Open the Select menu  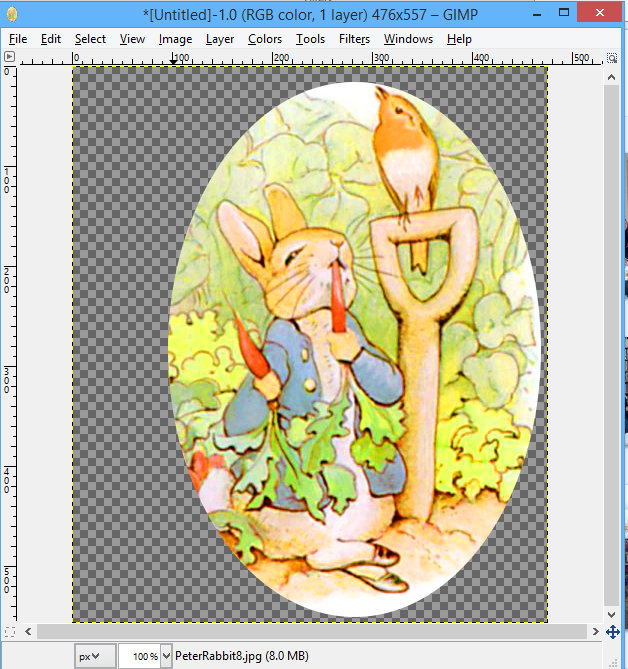point(90,39)
